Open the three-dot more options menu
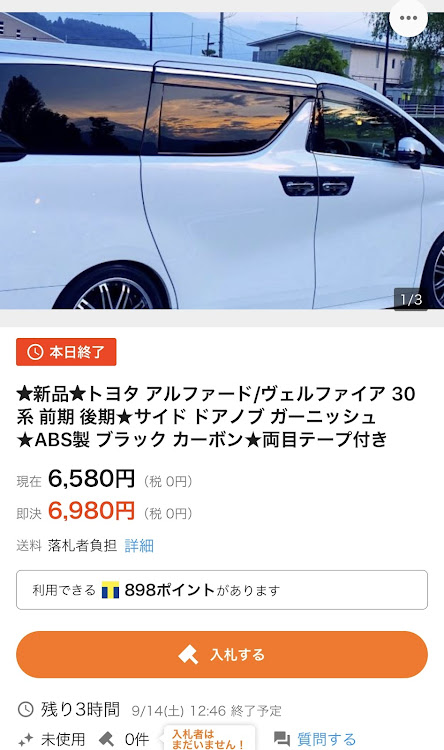Image resolution: width=444 pixels, height=750 pixels. 408,18
